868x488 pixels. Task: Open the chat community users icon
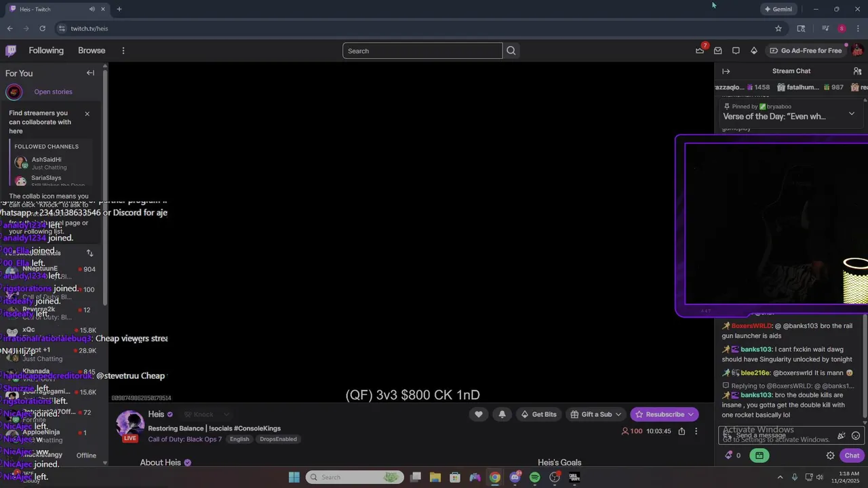[857, 71]
